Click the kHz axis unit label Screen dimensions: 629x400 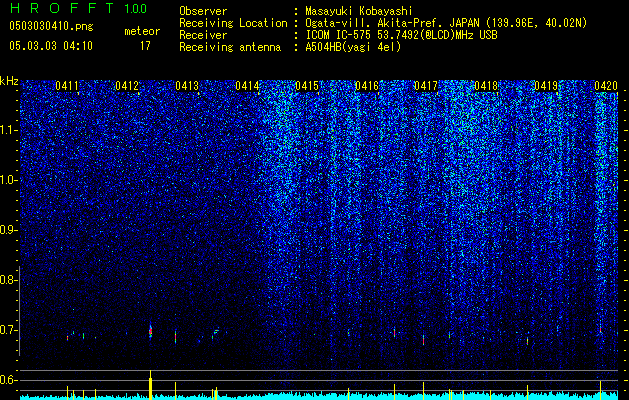(9, 81)
